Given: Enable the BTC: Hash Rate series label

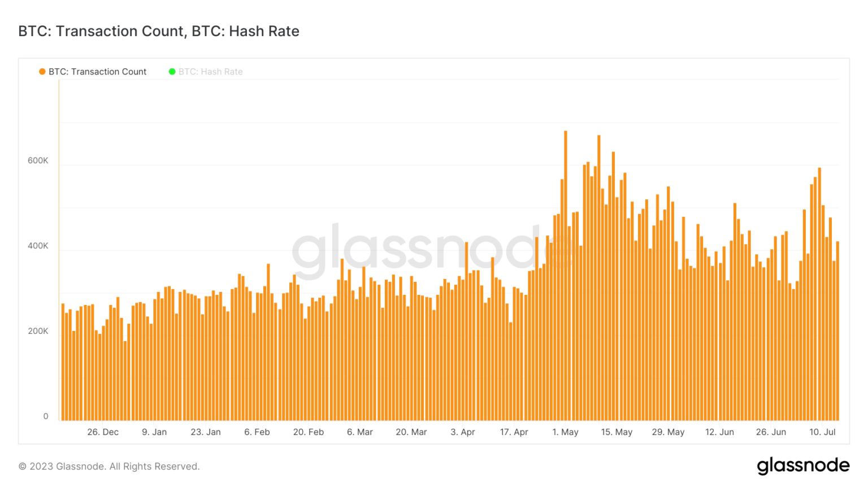Looking at the screenshot, I should pyautogui.click(x=210, y=72).
